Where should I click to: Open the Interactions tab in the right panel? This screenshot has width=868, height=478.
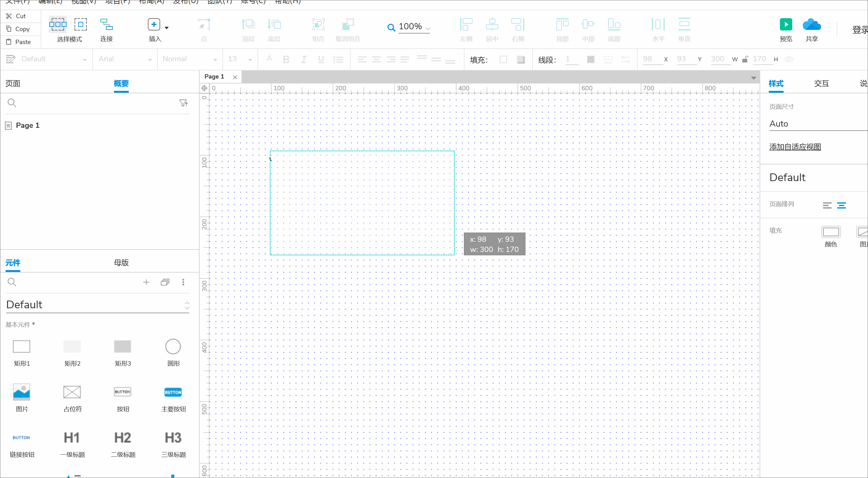click(821, 83)
